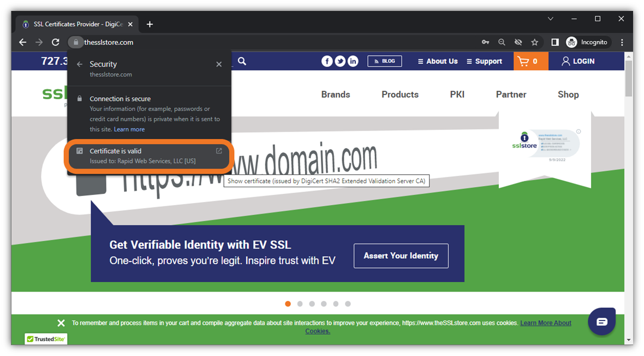Open the Blog button
Screen dimensions: 644x356
[x=385, y=61]
